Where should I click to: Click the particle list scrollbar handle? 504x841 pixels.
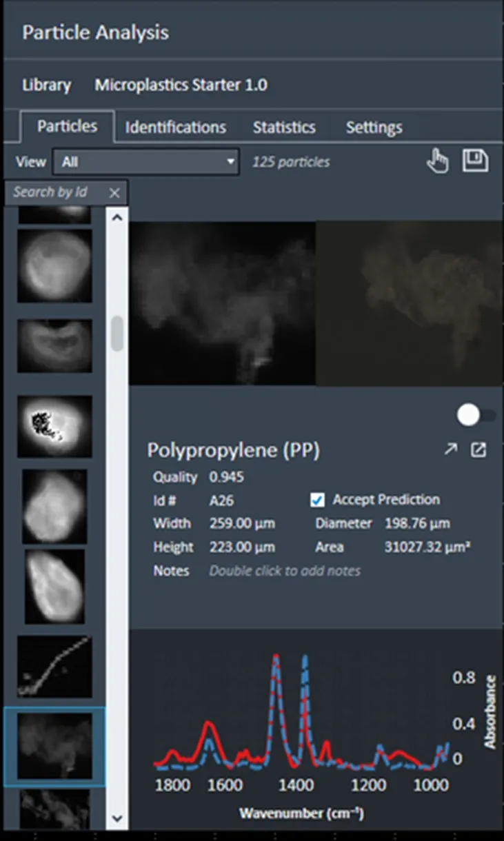[x=117, y=333]
